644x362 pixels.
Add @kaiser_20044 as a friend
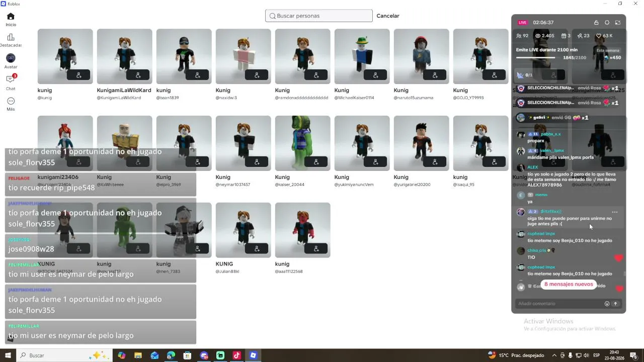click(x=316, y=162)
